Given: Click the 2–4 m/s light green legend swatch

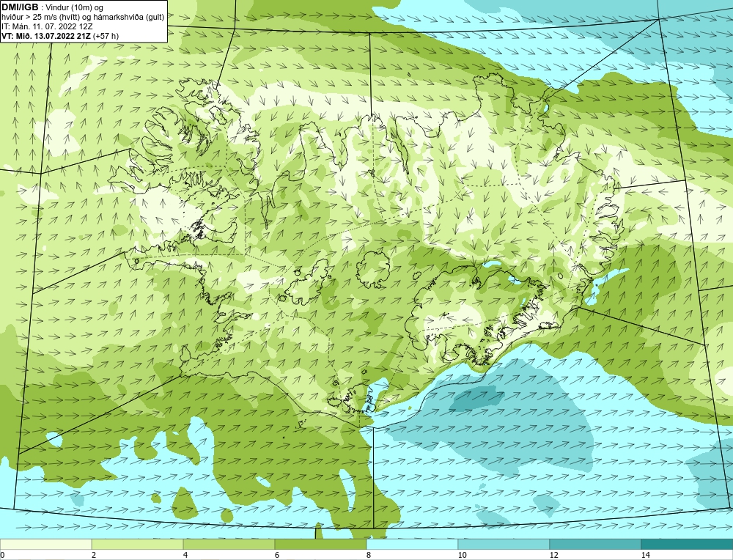Looking at the screenshot, I should click(x=138, y=544).
